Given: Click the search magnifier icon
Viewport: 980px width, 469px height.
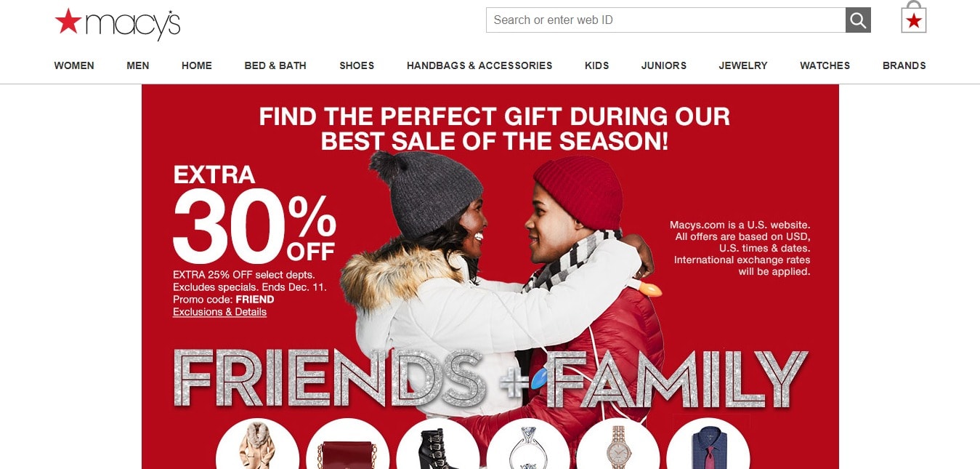Looking at the screenshot, I should coord(858,20).
